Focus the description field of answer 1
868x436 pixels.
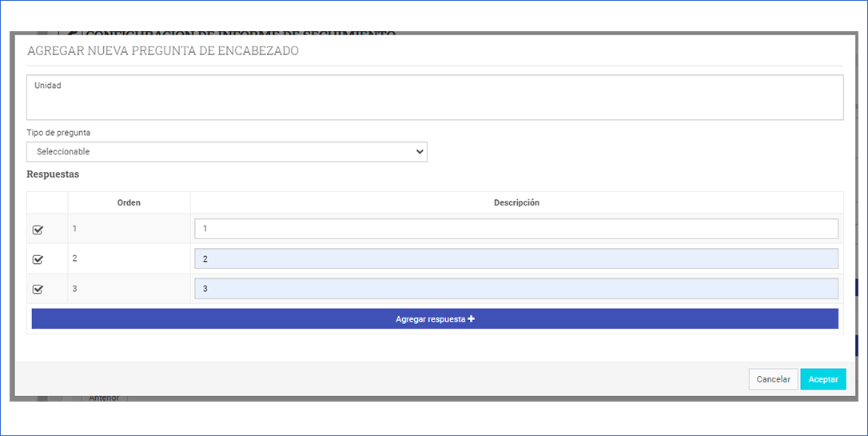pos(516,229)
